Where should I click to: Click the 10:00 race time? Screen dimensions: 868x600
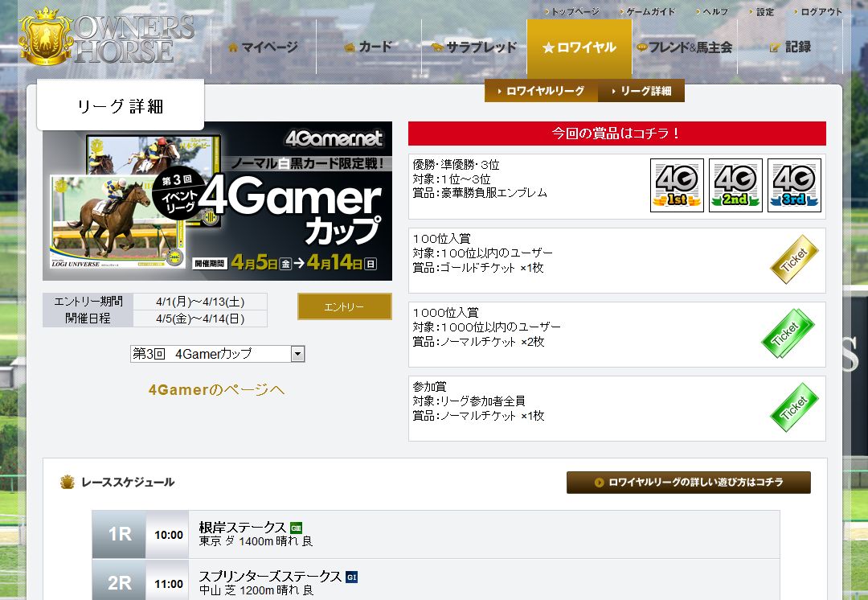(x=168, y=535)
